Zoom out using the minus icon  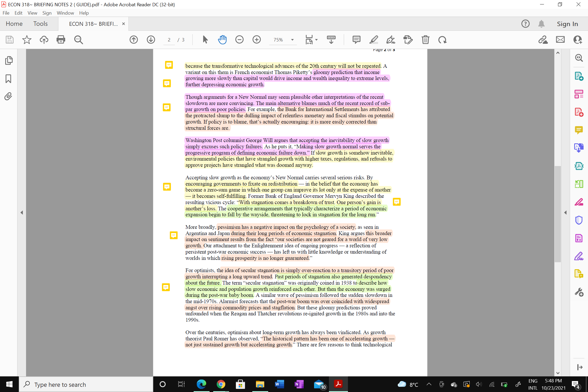(x=239, y=40)
